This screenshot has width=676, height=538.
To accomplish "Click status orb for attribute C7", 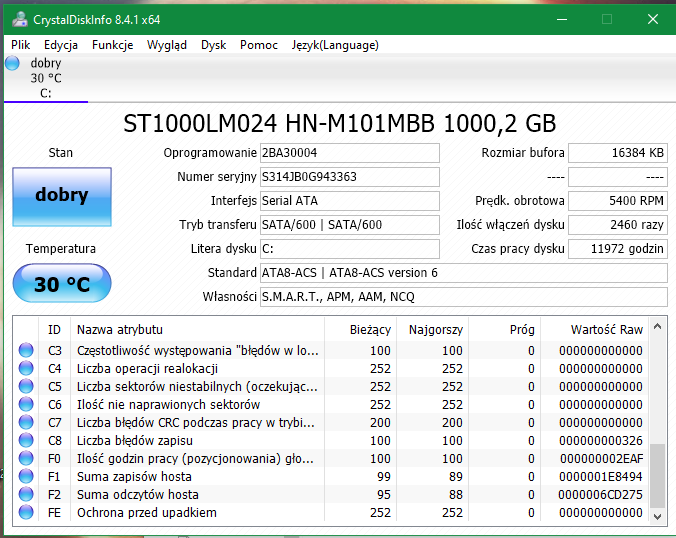I will coord(26,422).
